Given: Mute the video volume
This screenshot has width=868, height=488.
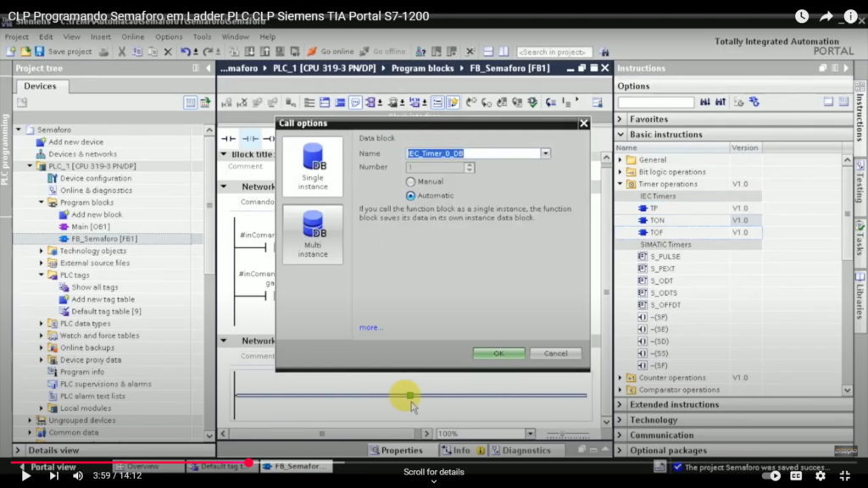Looking at the screenshot, I should click(78, 476).
